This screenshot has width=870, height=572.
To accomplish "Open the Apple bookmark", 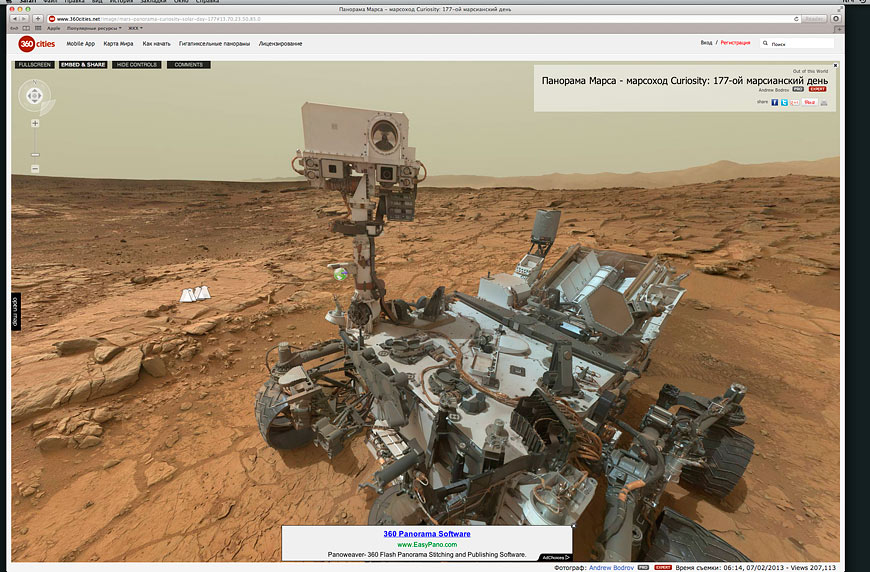I will 53,28.
